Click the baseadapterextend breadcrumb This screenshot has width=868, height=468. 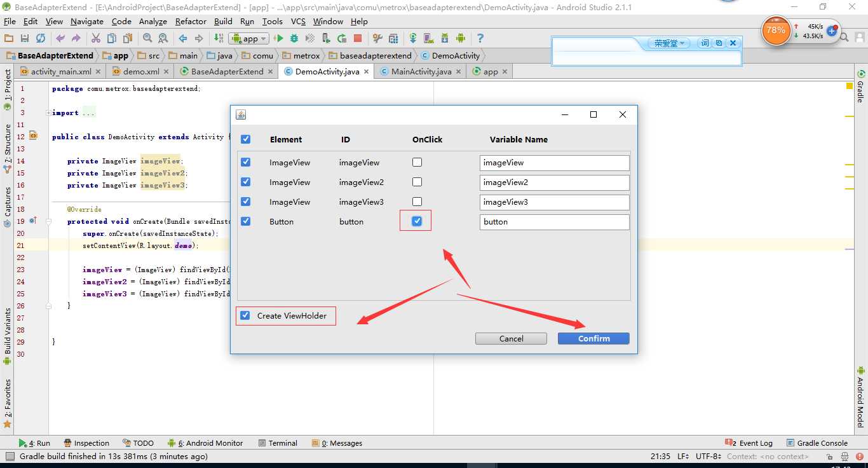370,56
